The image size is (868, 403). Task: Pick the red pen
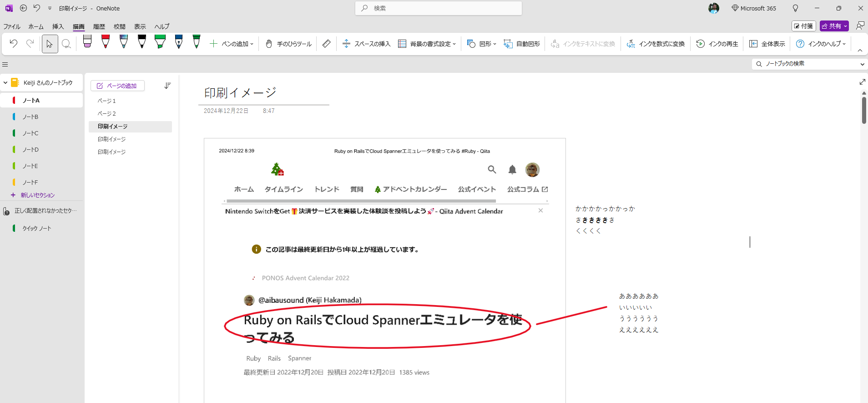click(106, 41)
